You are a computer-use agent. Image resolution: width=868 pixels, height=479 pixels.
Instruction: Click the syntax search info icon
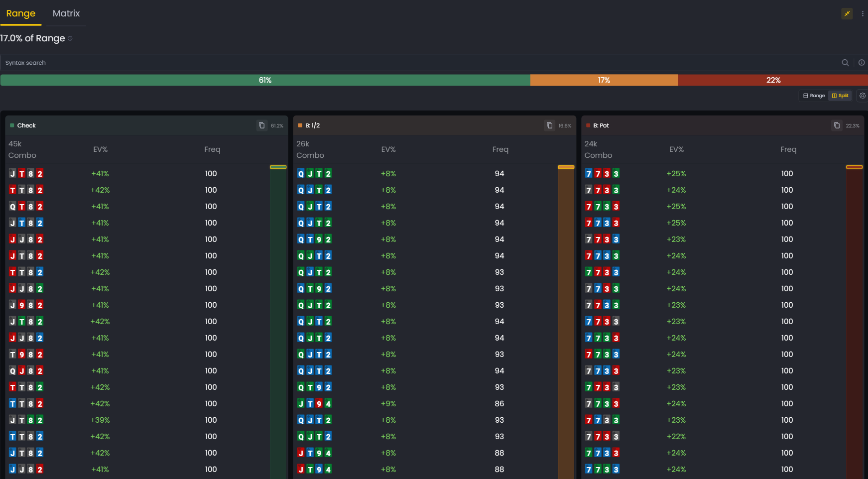pyautogui.click(x=861, y=63)
